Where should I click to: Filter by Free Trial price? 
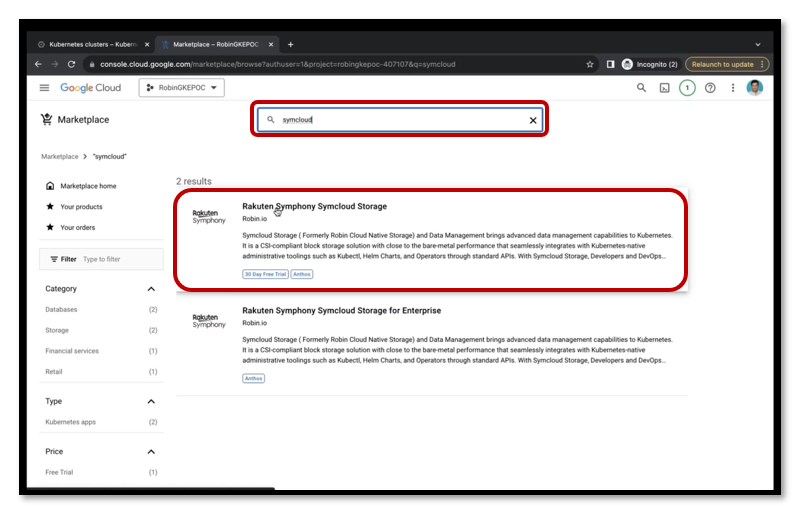tap(59, 472)
